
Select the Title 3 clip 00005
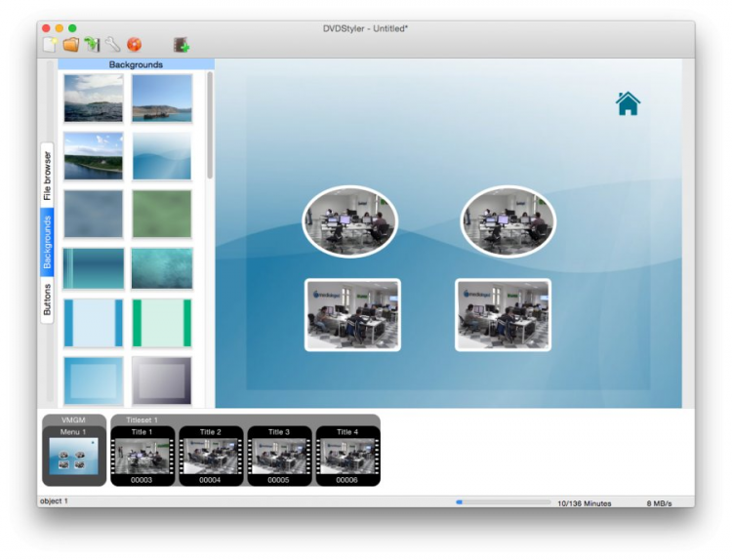click(279, 456)
